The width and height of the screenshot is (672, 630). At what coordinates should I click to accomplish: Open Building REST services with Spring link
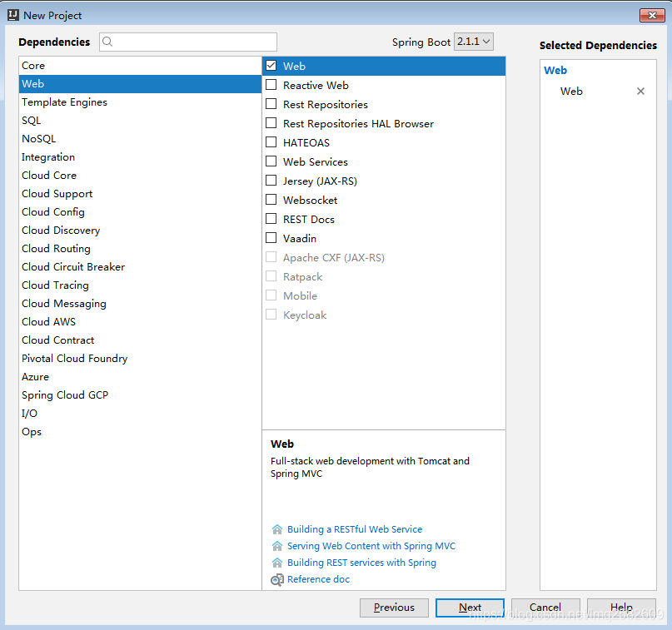[361, 563]
